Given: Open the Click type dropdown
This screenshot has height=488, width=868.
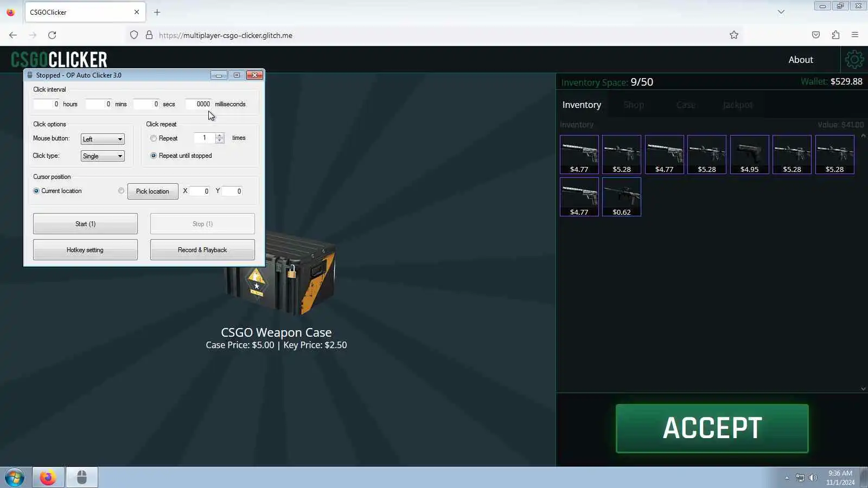Looking at the screenshot, I should (x=103, y=156).
